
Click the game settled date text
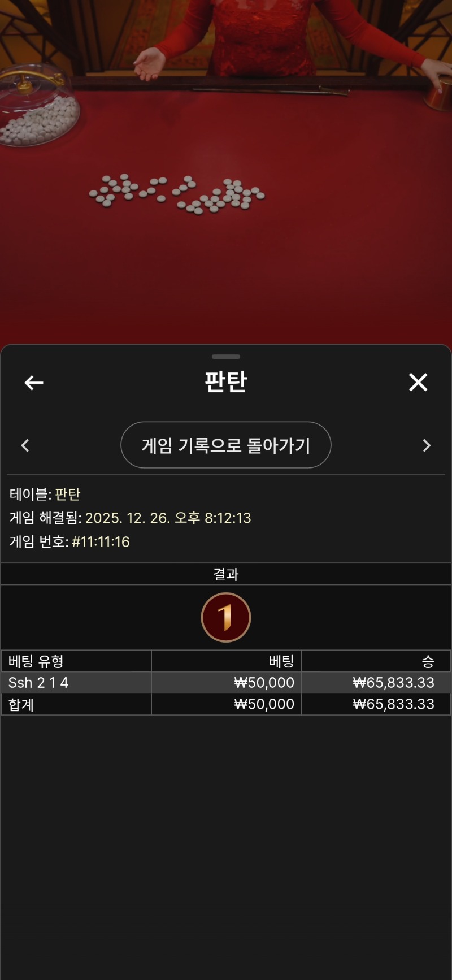pyautogui.click(x=168, y=518)
